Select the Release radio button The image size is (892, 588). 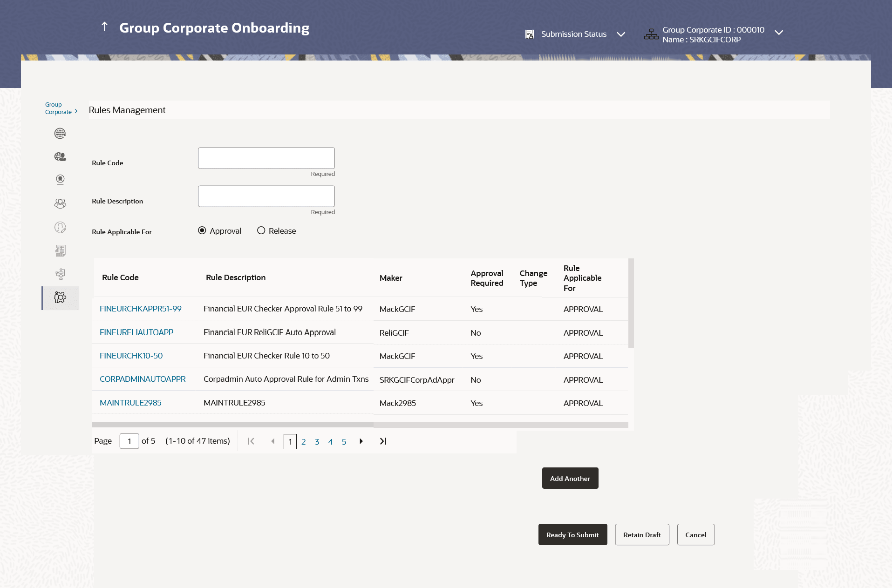click(261, 230)
